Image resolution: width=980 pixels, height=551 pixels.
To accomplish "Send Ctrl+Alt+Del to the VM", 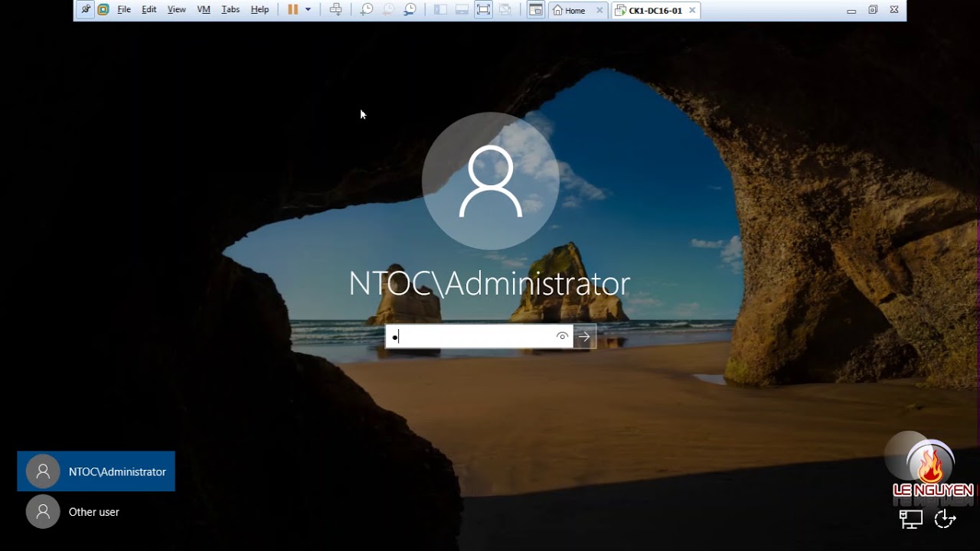I will (335, 10).
